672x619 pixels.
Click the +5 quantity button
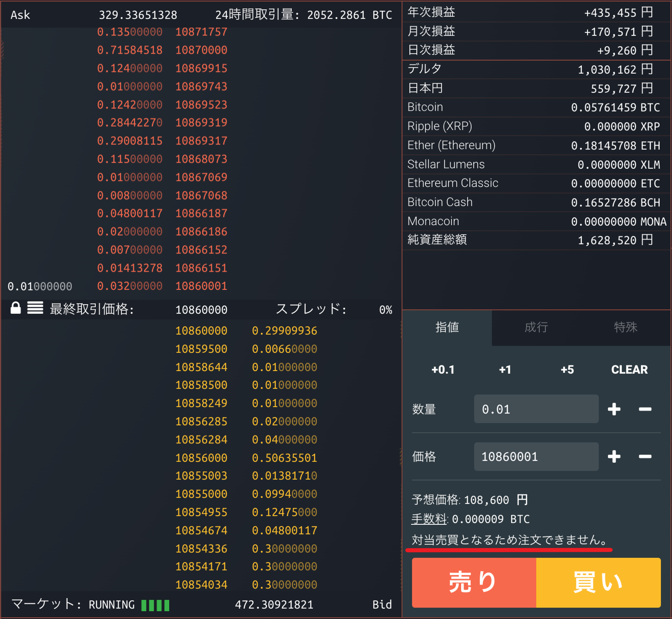[567, 369]
